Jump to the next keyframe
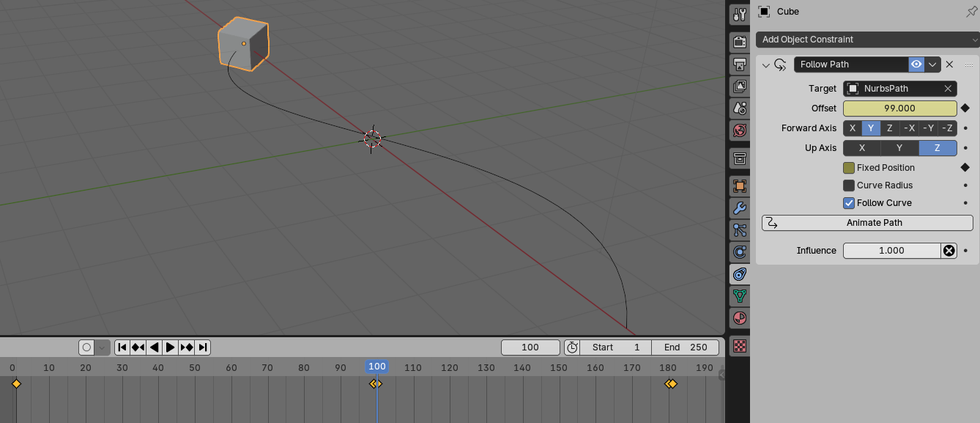980x423 pixels. point(187,347)
